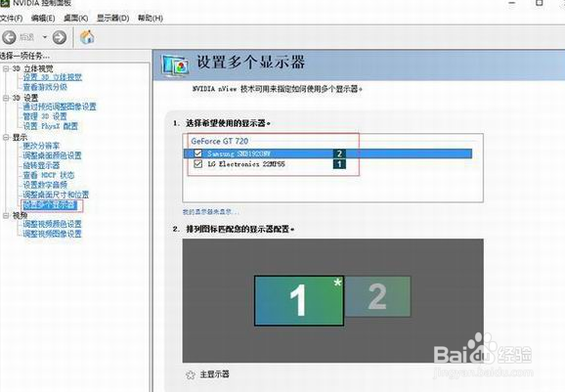Select 设置 PhysX 配置 in the task tree
Viewport: 565px width, 392px height.
(51, 126)
